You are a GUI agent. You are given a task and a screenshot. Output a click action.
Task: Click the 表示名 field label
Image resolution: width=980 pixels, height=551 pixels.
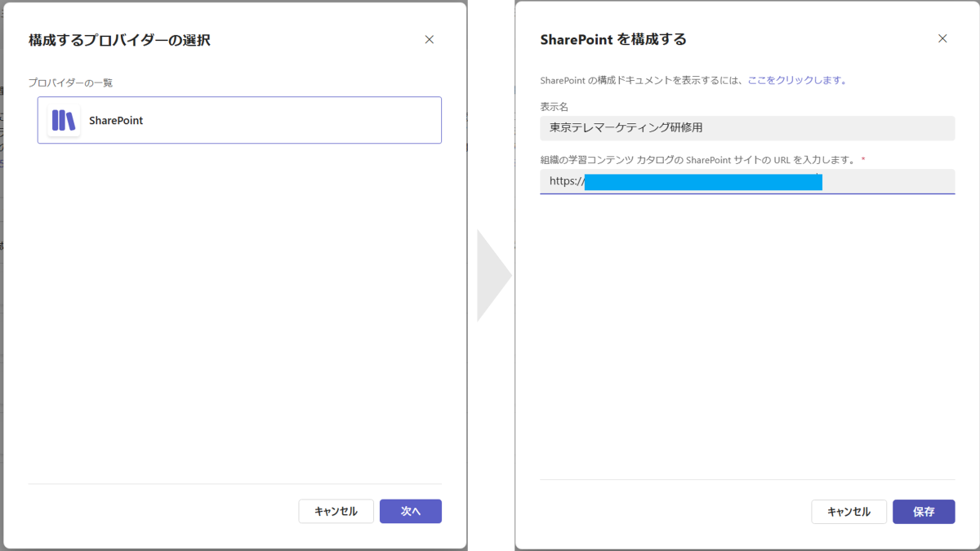tap(554, 107)
